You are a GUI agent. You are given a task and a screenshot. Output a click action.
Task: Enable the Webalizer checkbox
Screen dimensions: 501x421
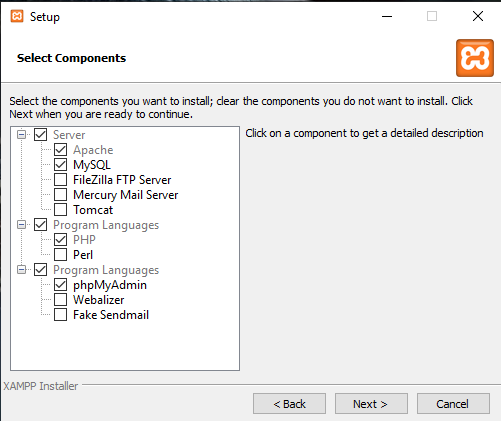pyautogui.click(x=60, y=299)
